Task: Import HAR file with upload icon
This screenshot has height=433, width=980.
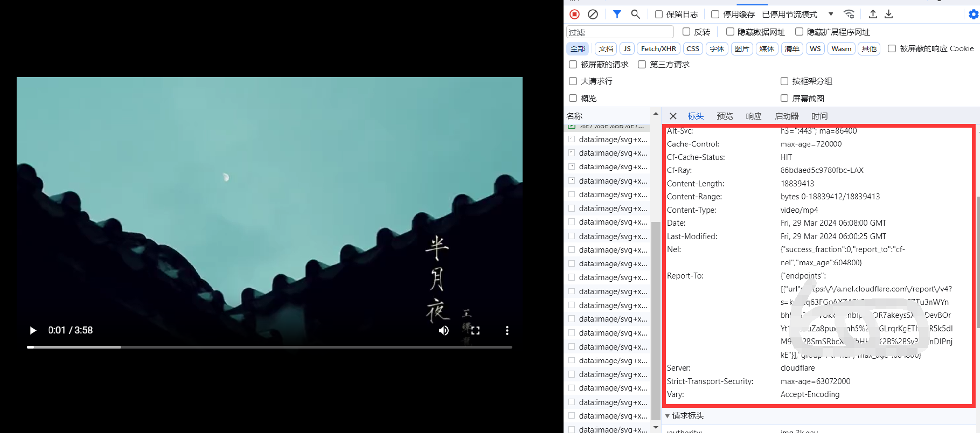Action: click(x=873, y=14)
